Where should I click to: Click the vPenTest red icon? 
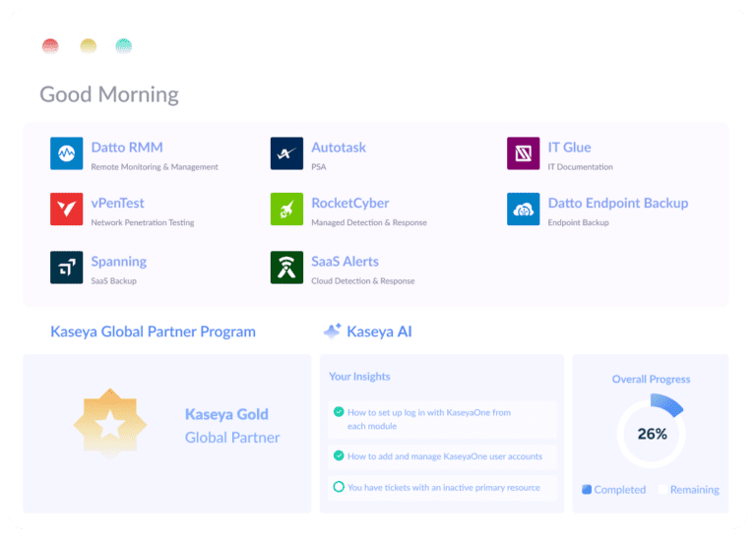tap(66, 210)
